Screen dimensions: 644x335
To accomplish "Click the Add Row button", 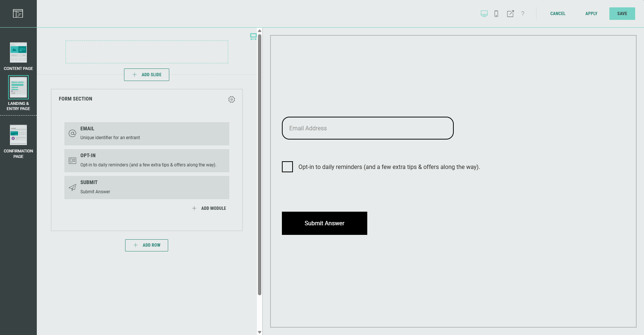I will pos(146,245).
